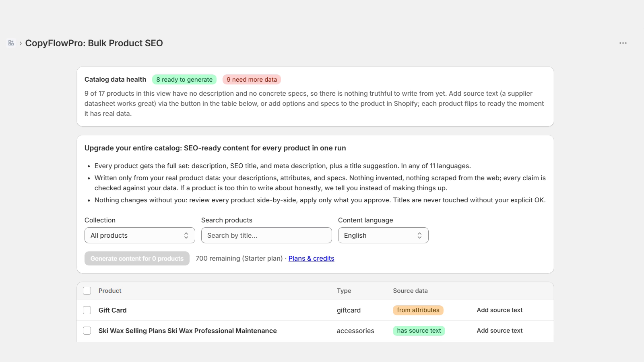Image resolution: width=644 pixels, height=362 pixels.
Task: Open the Collection dropdown showing All products
Action: (x=140, y=235)
